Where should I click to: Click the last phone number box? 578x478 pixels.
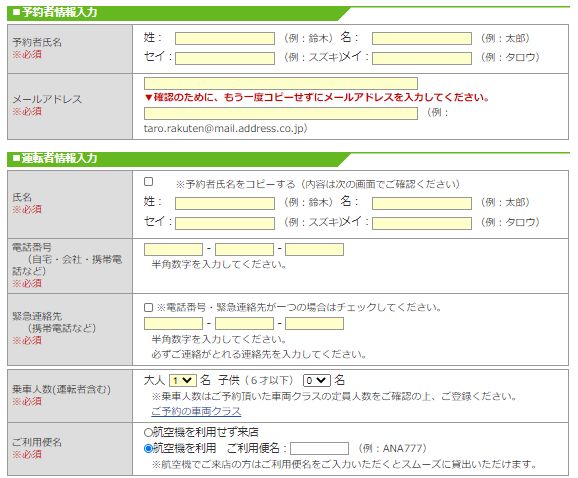click(314, 250)
